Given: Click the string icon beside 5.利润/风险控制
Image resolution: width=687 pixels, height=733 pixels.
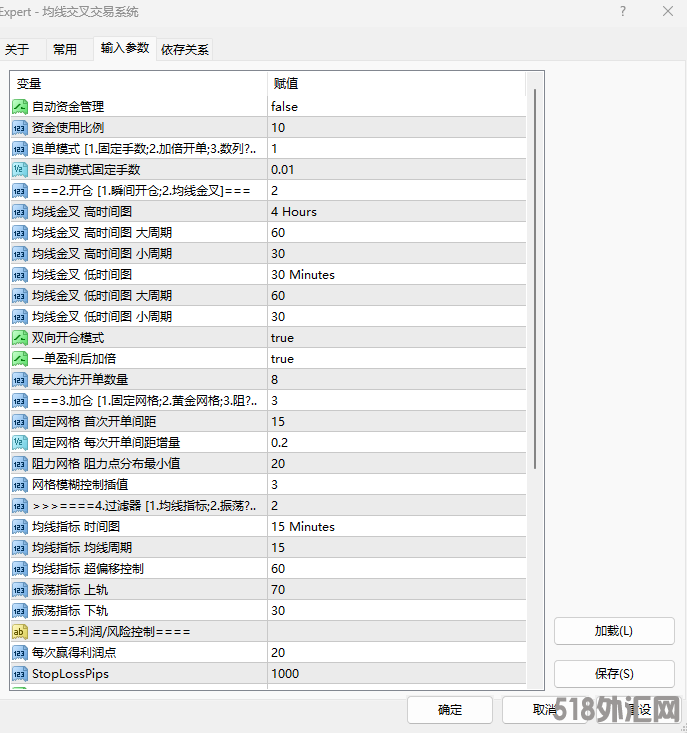Looking at the screenshot, I should tap(19, 631).
